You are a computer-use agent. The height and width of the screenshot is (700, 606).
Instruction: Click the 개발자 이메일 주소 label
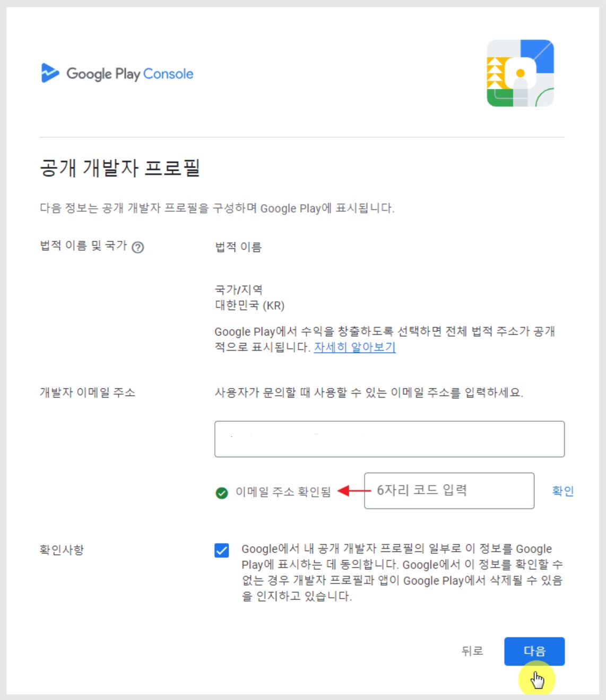click(88, 392)
